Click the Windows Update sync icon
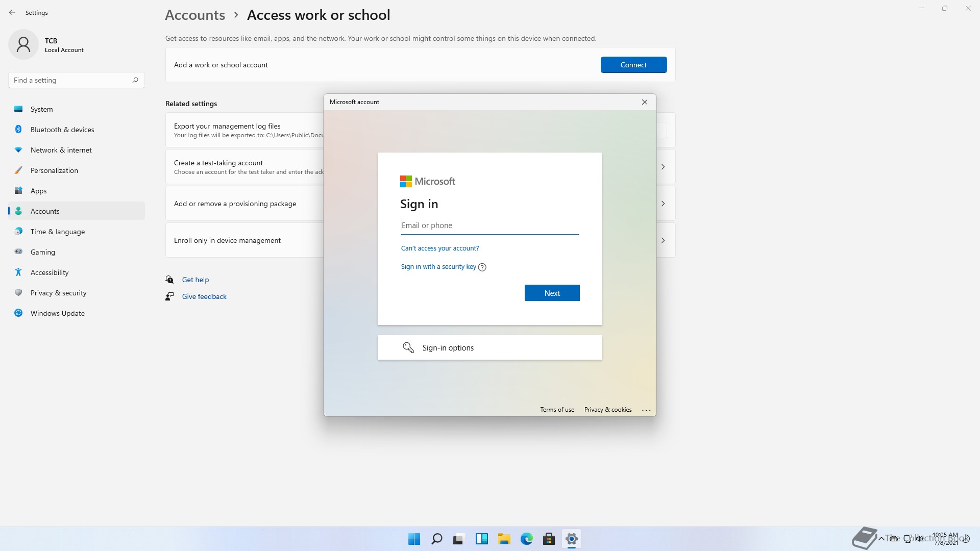This screenshot has width=980, height=551. 18,313
